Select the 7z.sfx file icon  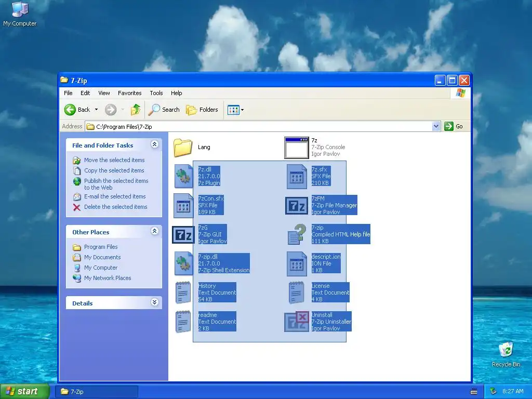pos(297,177)
